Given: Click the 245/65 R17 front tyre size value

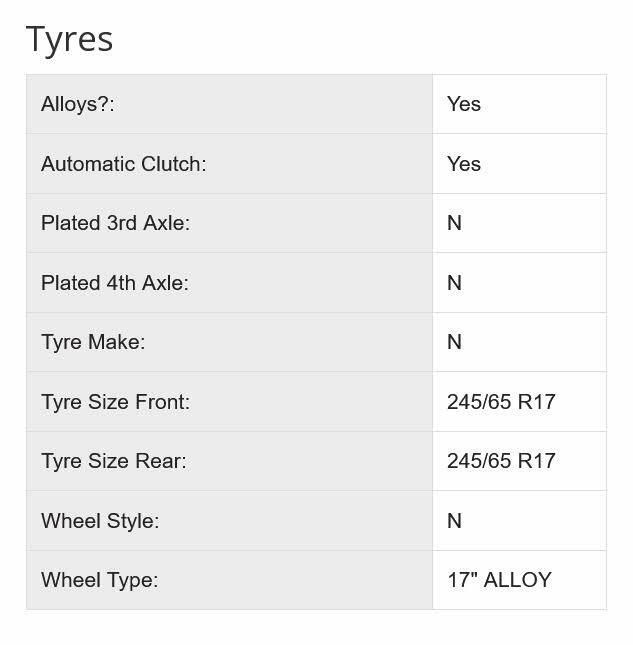Looking at the screenshot, I should tap(501, 402).
